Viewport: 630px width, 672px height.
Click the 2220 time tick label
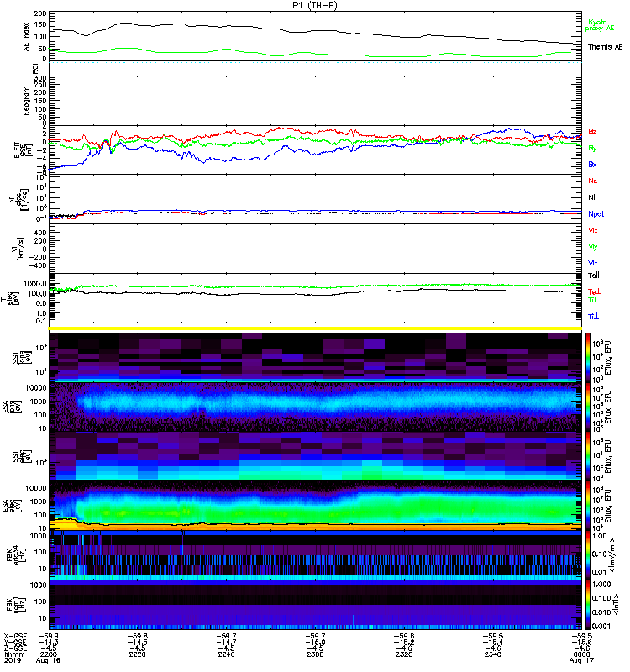pos(137,654)
